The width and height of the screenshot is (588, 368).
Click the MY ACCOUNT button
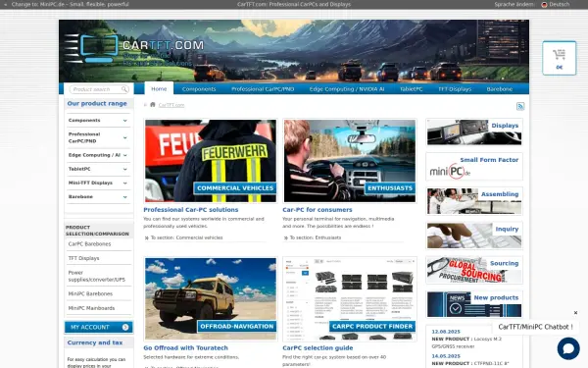pyautogui.click(x=99, y=327)
